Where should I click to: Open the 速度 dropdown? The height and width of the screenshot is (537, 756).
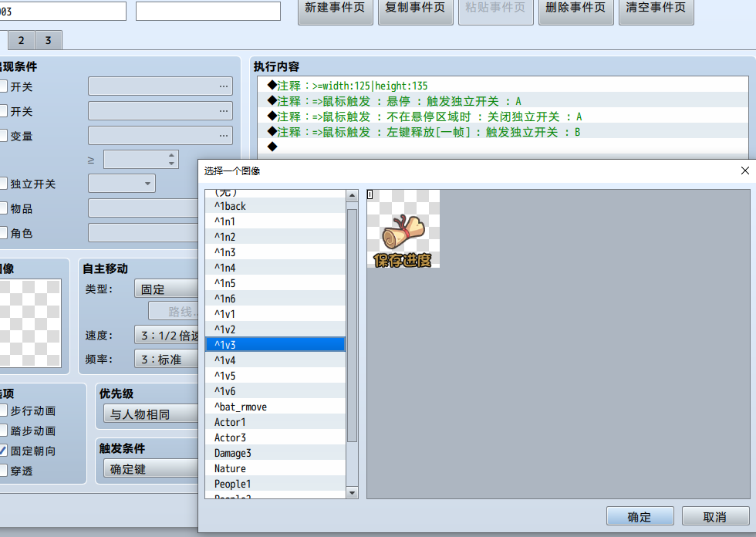(167, 335)
